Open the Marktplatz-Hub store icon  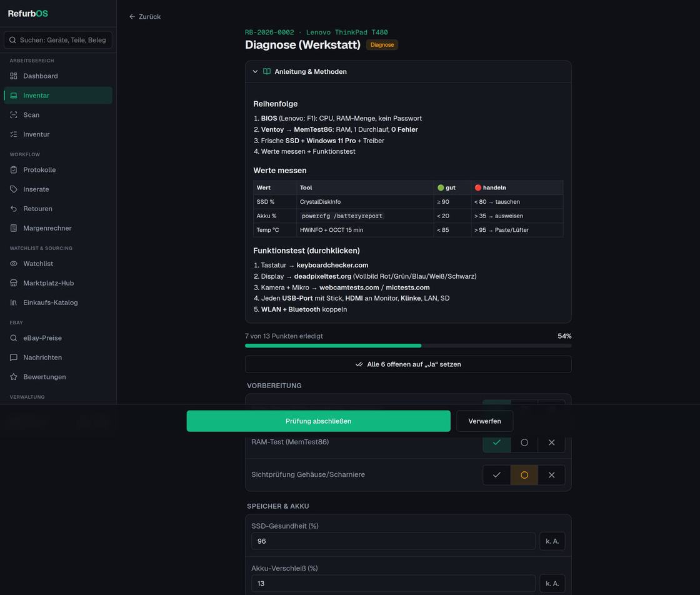pos(13,283)
